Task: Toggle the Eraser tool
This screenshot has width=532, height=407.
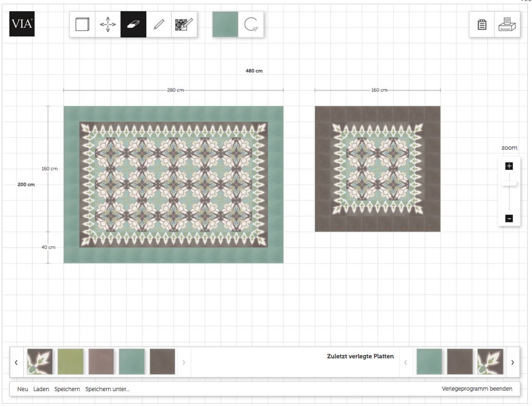Action: click(133, 25)
